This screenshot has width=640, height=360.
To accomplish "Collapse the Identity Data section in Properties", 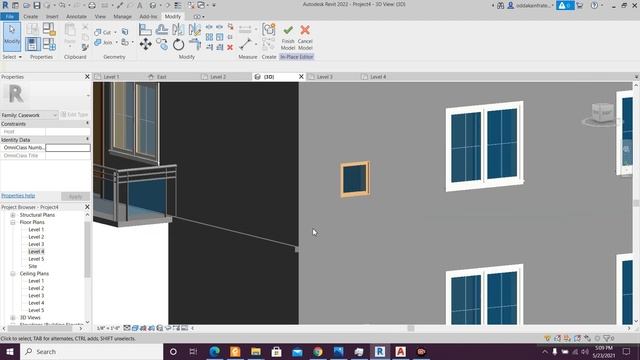I will (87, 140).
